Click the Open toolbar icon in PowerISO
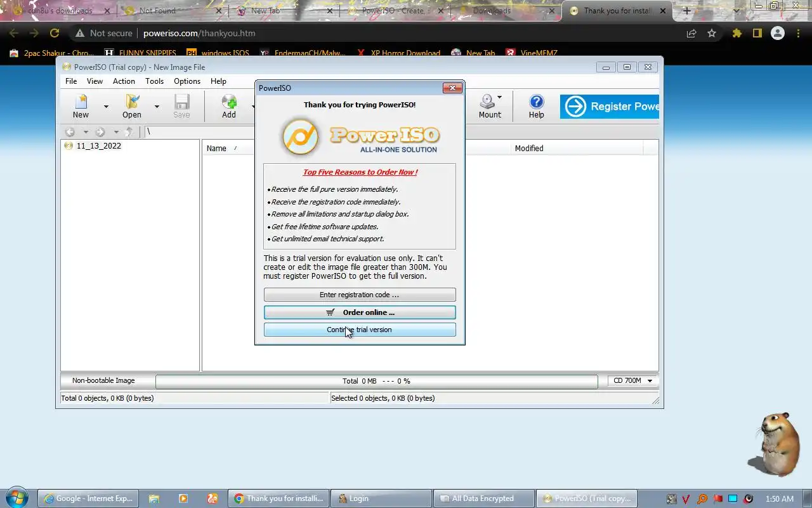Image resolution: width=812 pixels, height=508 pixels. (132, 106)
